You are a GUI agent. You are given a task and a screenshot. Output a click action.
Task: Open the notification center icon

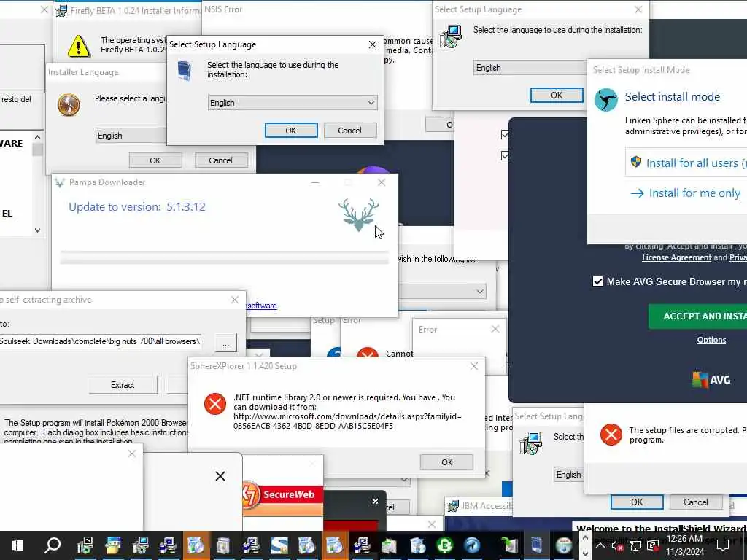(723, 545)
